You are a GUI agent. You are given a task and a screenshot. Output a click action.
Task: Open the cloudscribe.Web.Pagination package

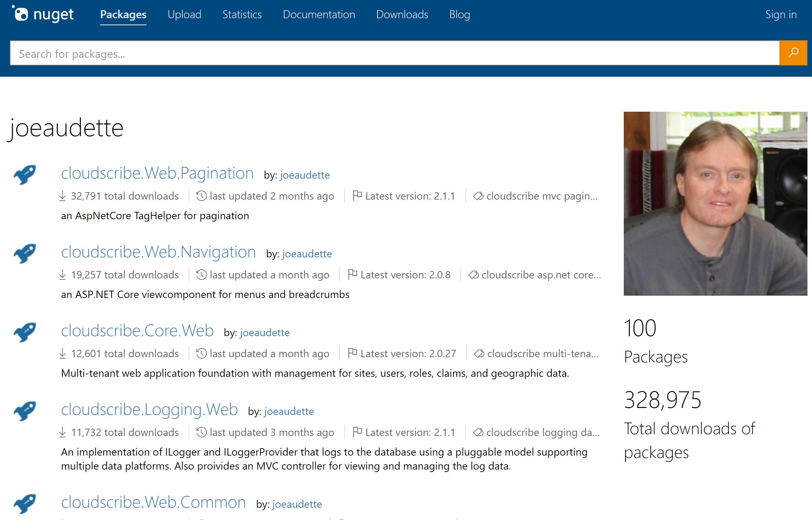click(157, 173)
